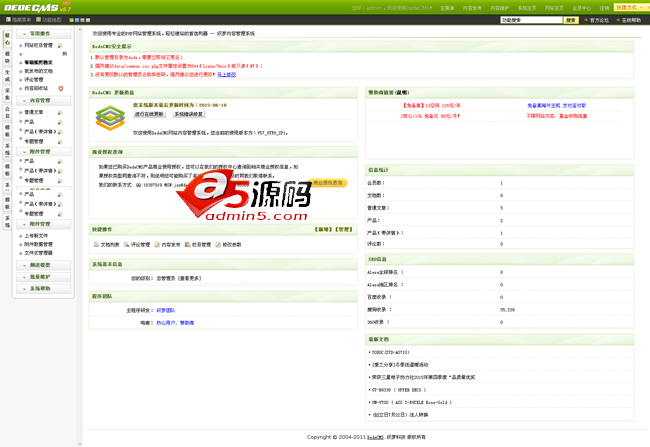
Task: Click 注销 to log out
Action: click(604, 8)
